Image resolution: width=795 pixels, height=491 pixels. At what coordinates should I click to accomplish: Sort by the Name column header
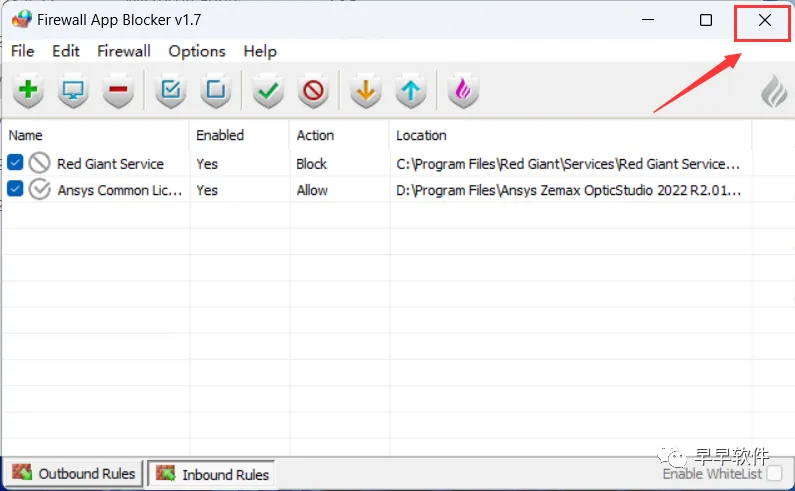click(25, 135)
